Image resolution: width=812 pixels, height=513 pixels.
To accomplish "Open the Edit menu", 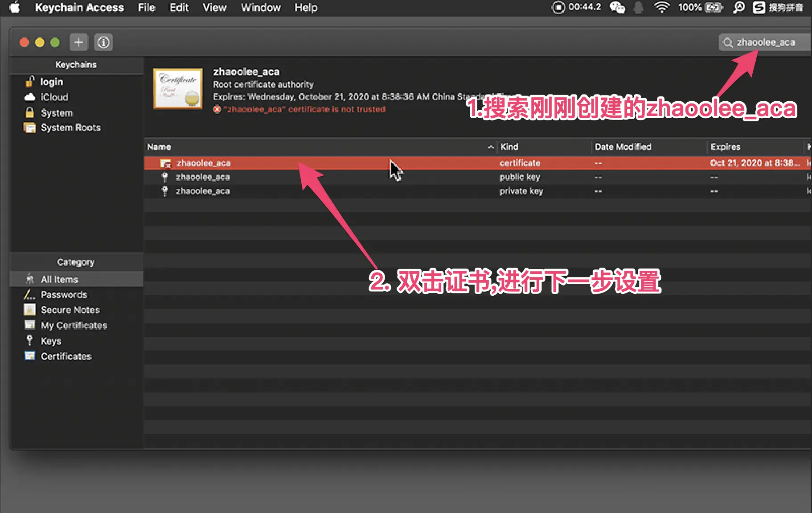I will click(x=179, y=8).
